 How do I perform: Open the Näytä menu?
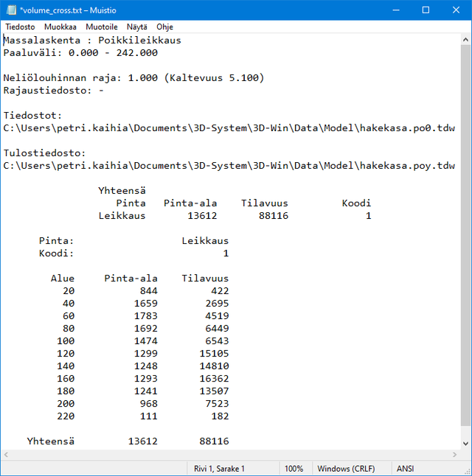pyautogui.click(x=137, y=27)
